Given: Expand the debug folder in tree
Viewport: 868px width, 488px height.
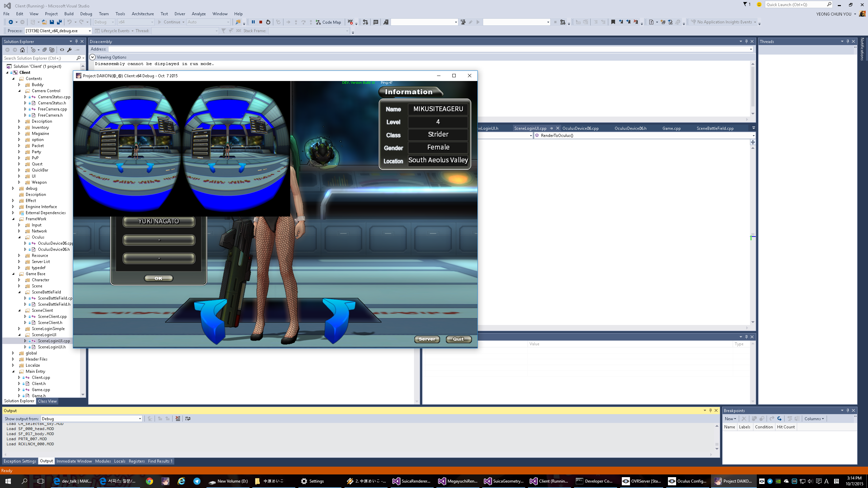Looking at the screenshot, I should pyautogui.click(x=13, y=188).
